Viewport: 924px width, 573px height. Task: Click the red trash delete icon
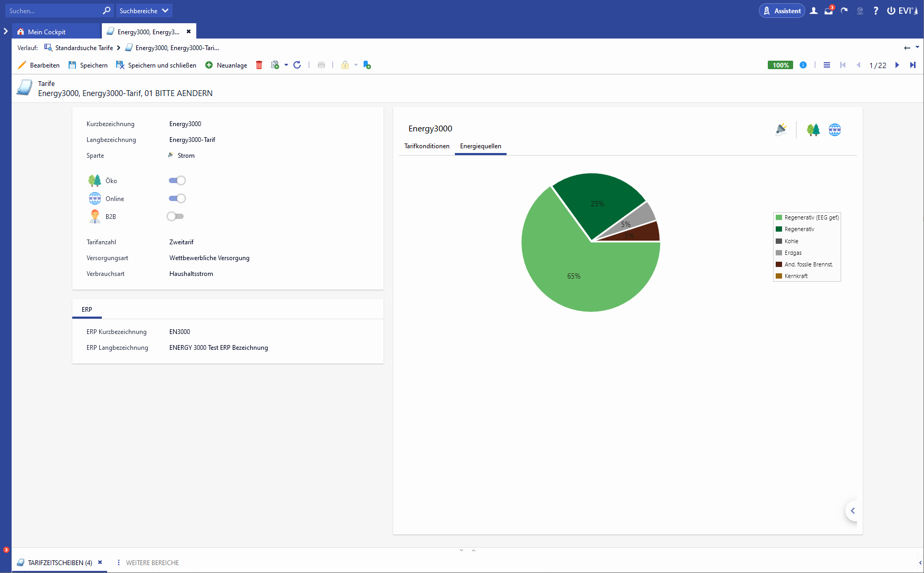coord(259,65)
